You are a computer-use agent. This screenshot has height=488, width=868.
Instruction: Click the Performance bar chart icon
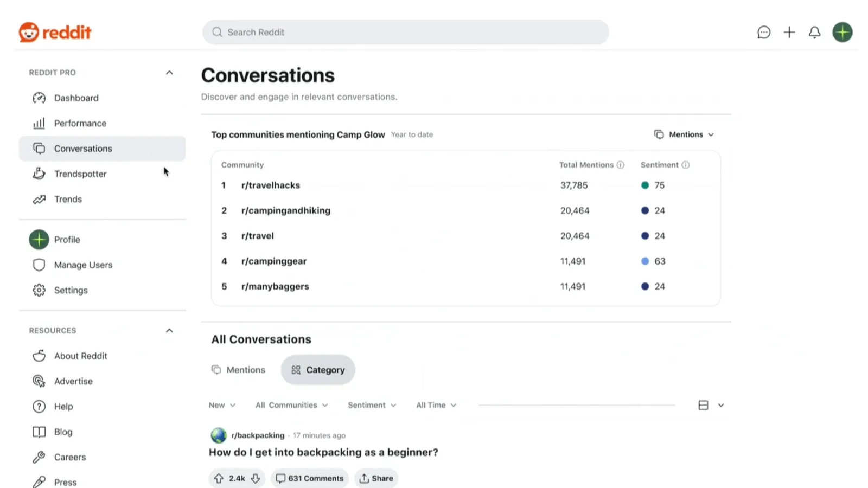click(x=39, y=124)
